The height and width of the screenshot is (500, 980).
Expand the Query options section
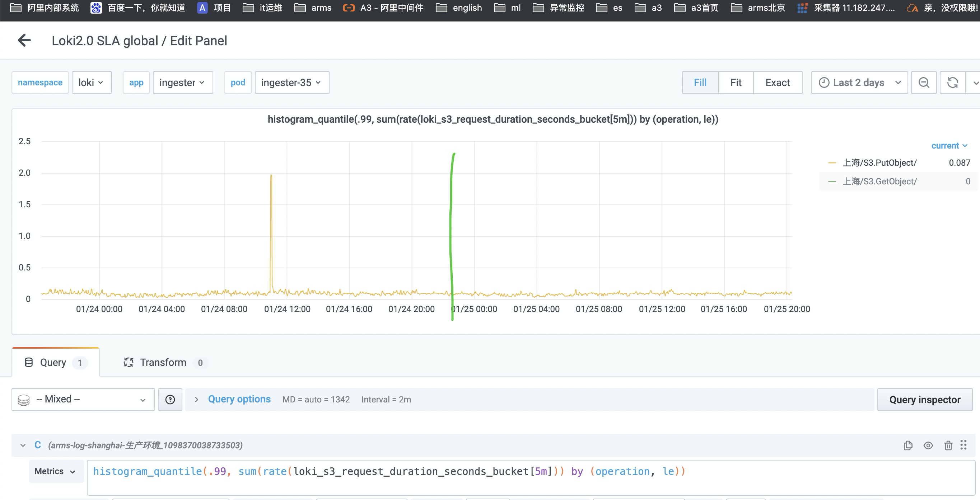click(x=239, y=399)
